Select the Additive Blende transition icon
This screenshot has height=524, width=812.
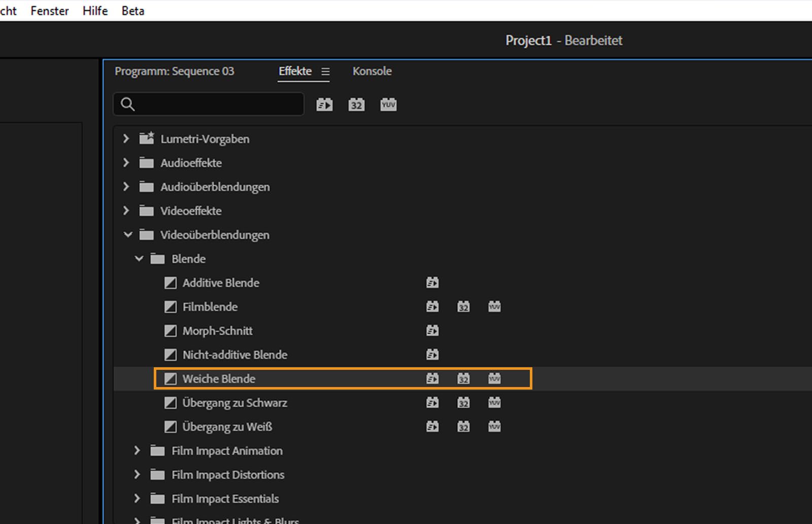[x=171, y=283]
